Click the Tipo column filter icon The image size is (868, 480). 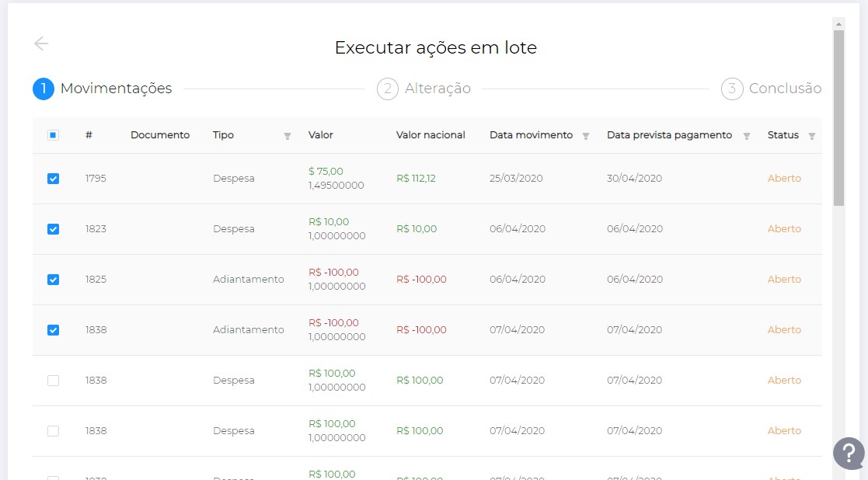[x=288, y=136]
